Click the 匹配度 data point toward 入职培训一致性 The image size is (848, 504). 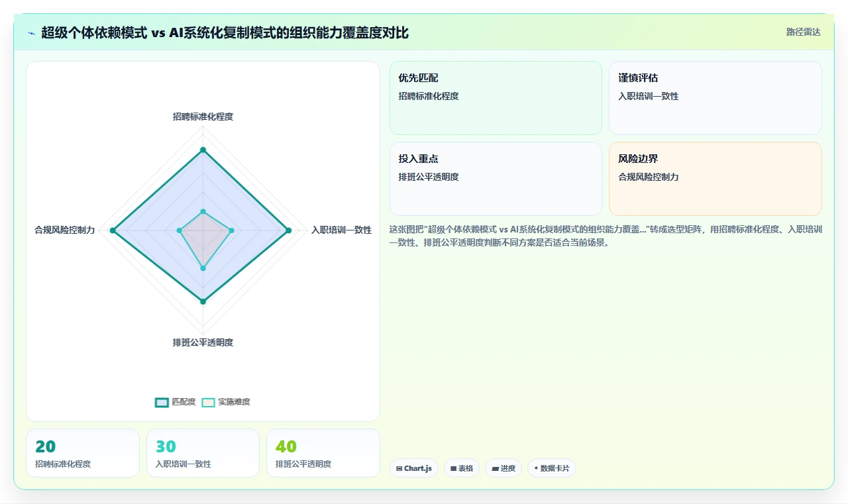(x=288, y=230)
